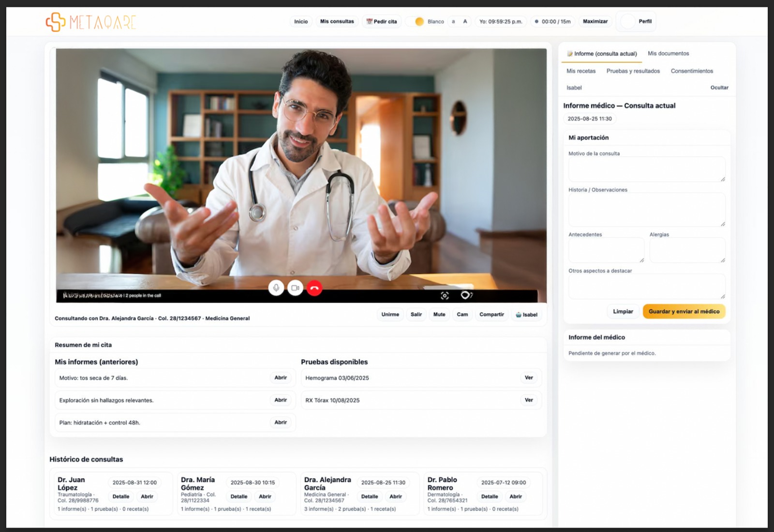Switch to the Mis documentos tab
This screenshot has width=774, height=532.
pyautogui.click(x=668, y=54)
